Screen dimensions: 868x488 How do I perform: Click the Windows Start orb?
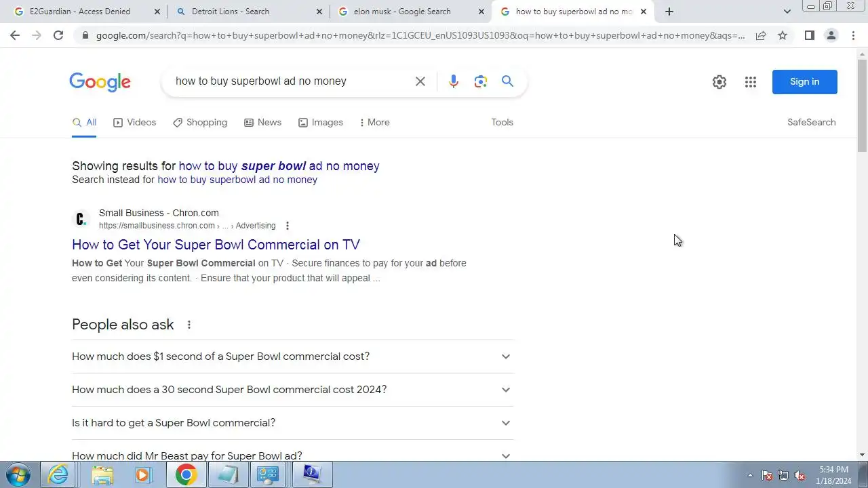click(18, 474)
